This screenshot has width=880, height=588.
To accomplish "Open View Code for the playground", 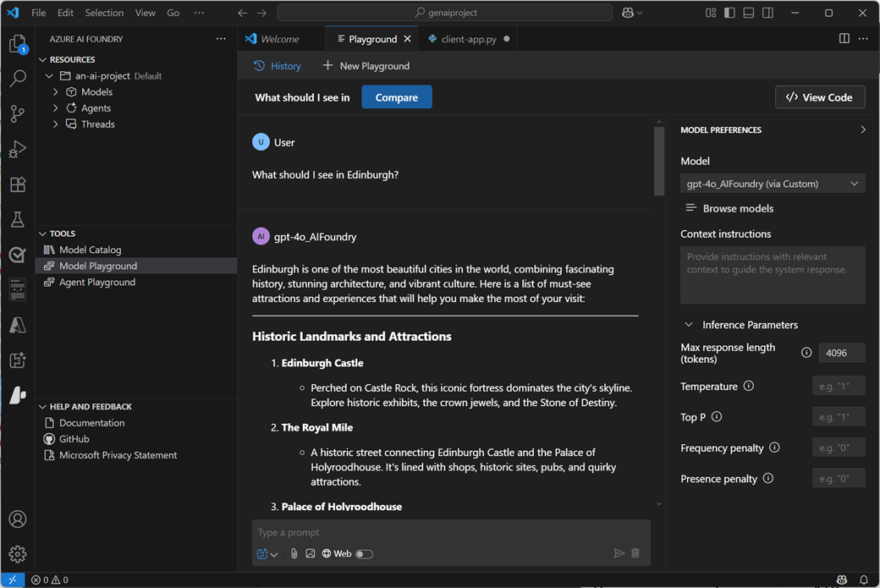I will [819, 96].
